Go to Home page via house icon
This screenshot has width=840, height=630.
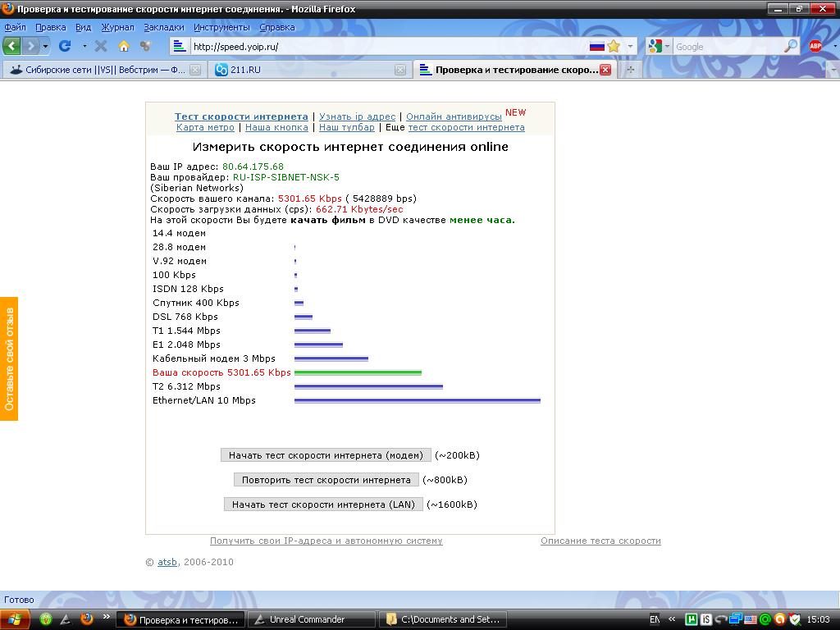(124, 46)
